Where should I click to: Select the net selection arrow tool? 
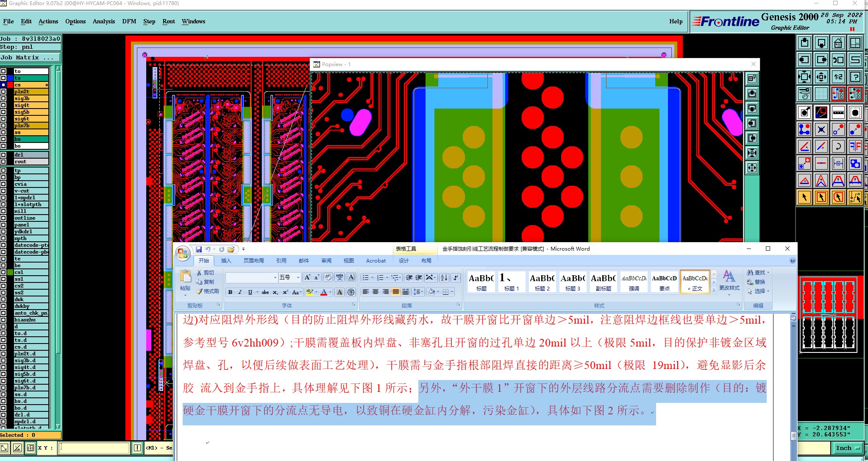(x=855, y=197)
